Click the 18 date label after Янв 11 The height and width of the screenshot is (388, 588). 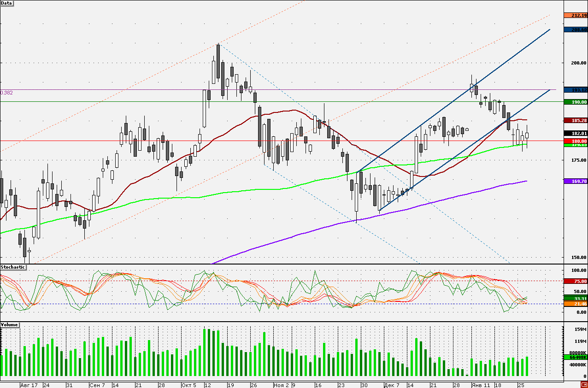pyautogui.click(x=498, y=385)
